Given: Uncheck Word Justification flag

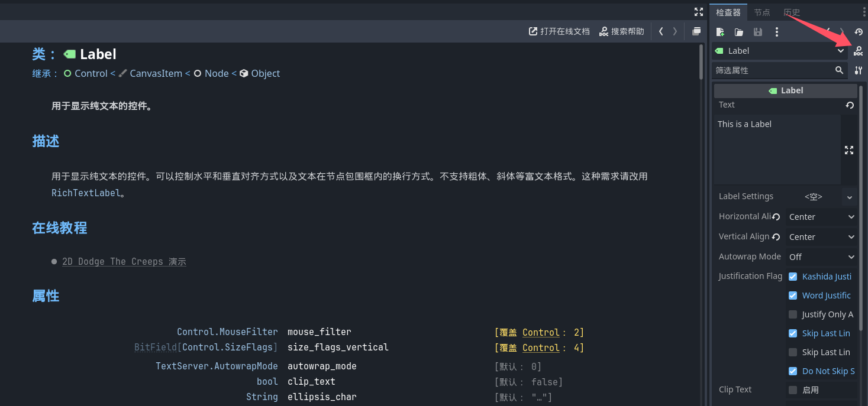Looking at the screenshot, I should point(793,295).
